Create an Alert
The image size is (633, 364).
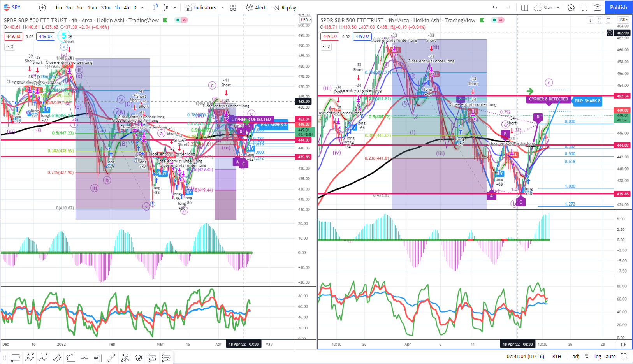pos(256,7)
